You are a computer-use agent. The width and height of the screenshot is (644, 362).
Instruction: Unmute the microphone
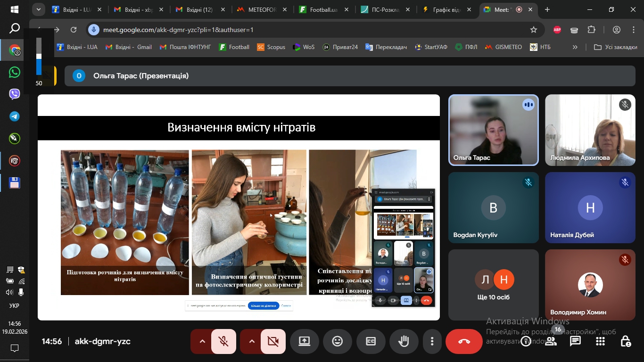click(223, 341)
